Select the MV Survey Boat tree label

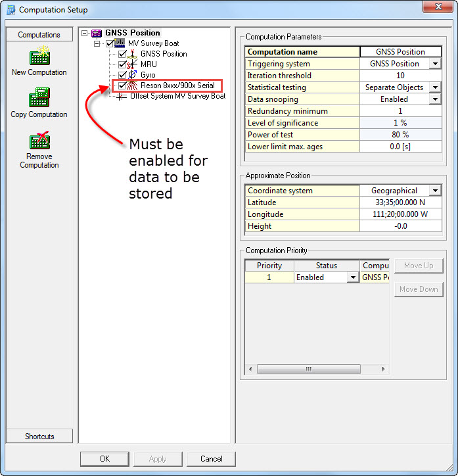point(154,43)
